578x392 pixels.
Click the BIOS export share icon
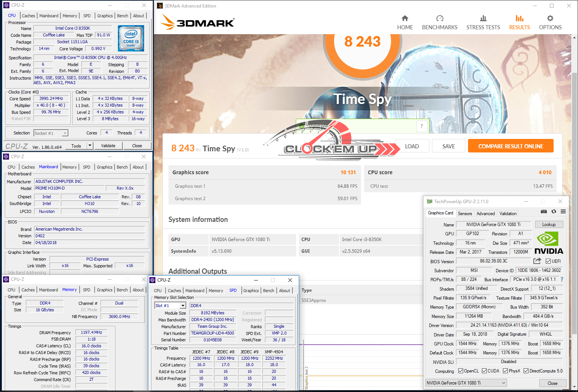537,261
